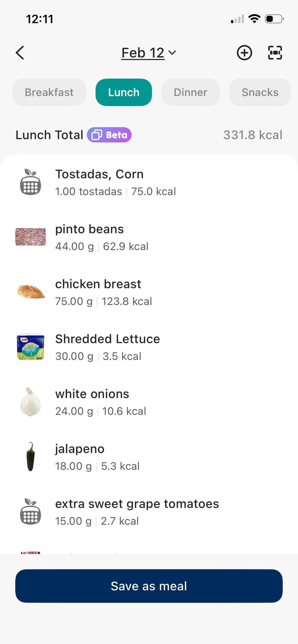Image resolution: width=298 pixels, height=644 pixels.
Task: Tap the jalapeno pepper image
Action: (30, 457)
